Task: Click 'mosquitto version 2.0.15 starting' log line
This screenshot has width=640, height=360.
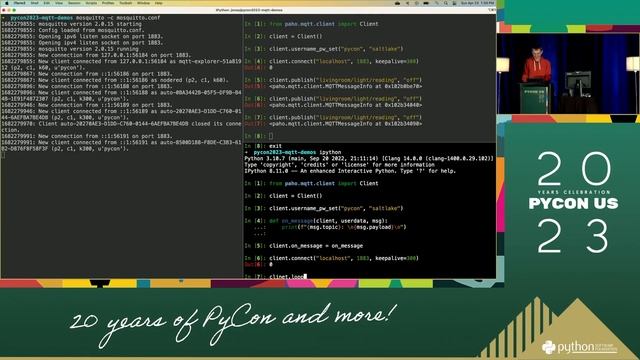Action: (x=71, y=24)
